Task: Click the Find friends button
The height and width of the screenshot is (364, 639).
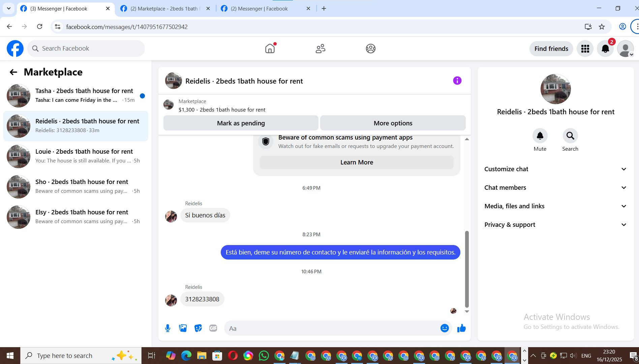Action: pos(551,49)
